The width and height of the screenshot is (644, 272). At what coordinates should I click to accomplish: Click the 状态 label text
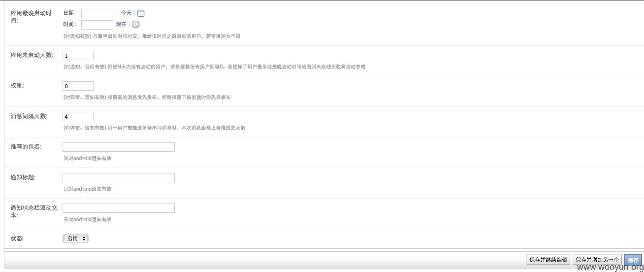(17, 238)
